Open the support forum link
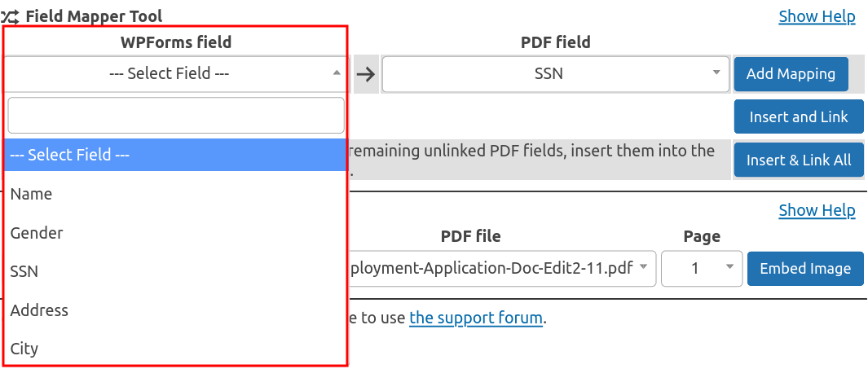 coord(476,318)
